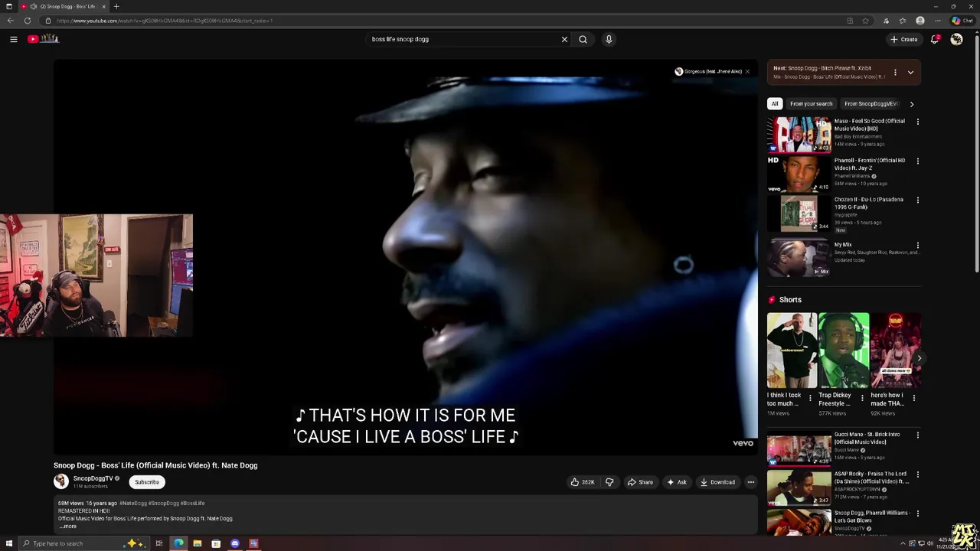980x551 pixels.
Task: Open the YouTube account avatar menu
Action: click(x=956, y=39)
